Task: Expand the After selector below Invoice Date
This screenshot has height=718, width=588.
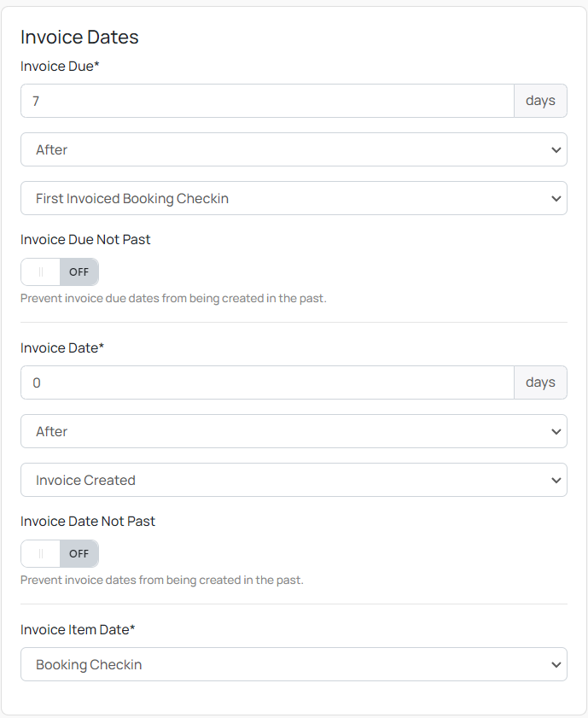Action: (x=294, y=431)
